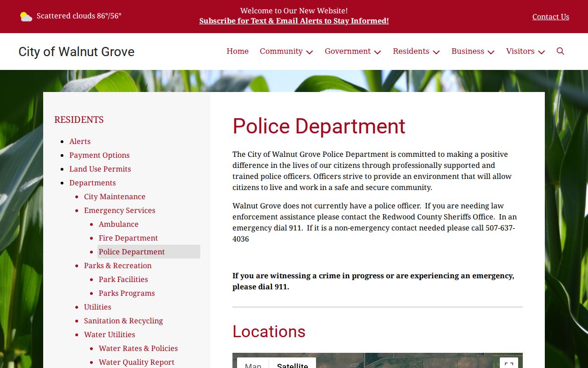Viewport: 588px width, 368px height.
Task: Click the Police Department page heading
Action: 319,126
